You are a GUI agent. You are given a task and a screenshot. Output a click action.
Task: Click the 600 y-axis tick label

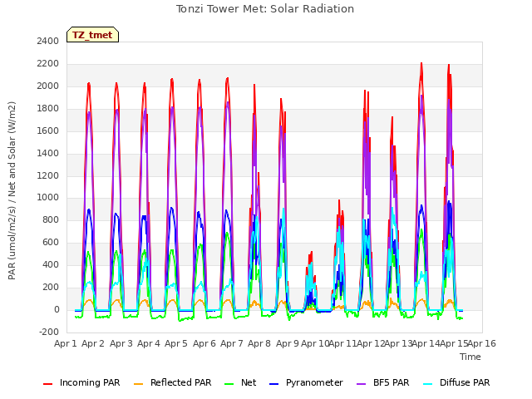51,243
